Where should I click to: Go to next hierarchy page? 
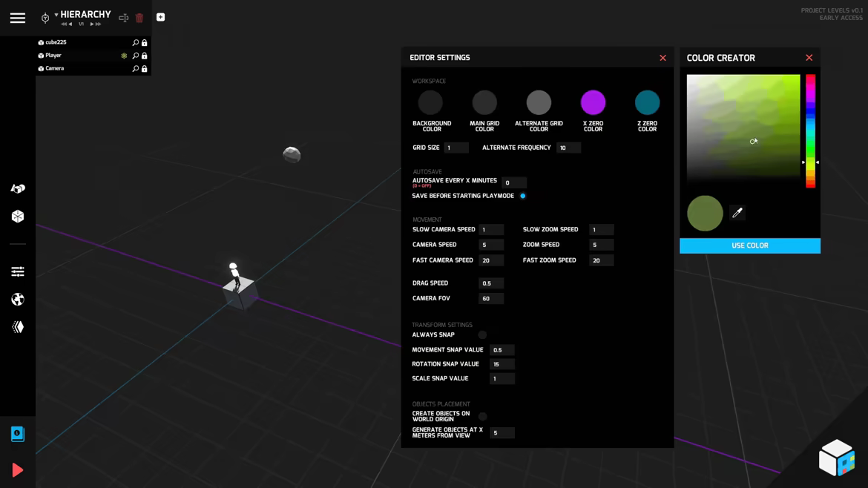click(92, 24)
